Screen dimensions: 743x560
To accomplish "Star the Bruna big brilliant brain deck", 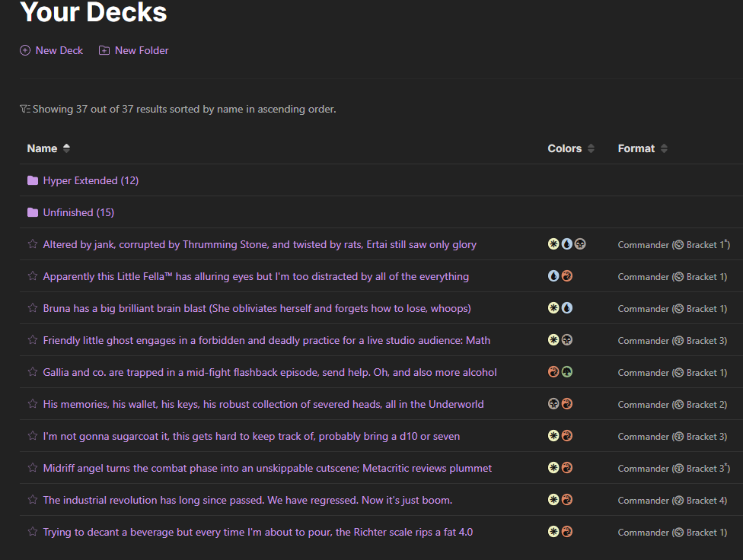I will coord(33,308).
